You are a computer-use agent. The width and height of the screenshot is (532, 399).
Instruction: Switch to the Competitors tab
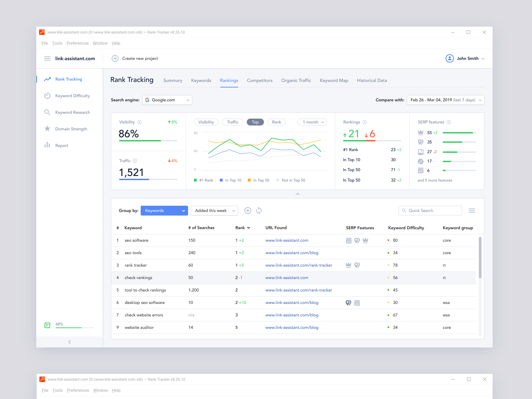[260, 81]
